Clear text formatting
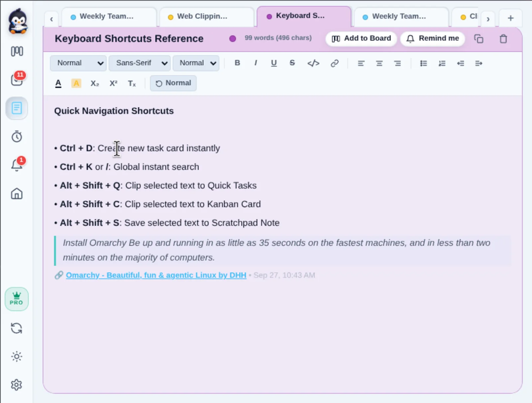 point(132,83)
